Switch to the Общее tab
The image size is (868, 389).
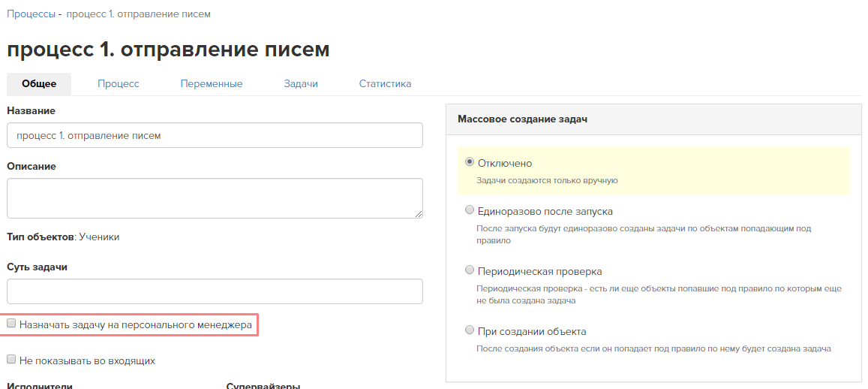click(39, 84)
